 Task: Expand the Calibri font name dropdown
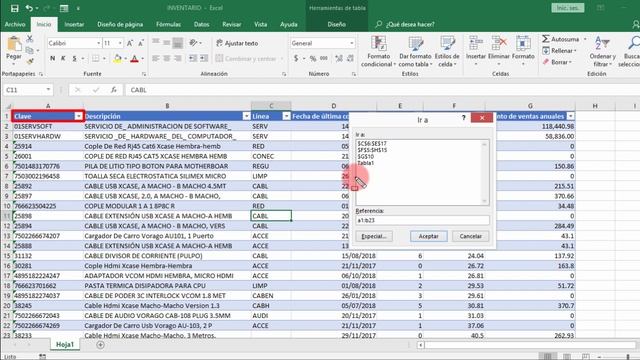point(98,43)
